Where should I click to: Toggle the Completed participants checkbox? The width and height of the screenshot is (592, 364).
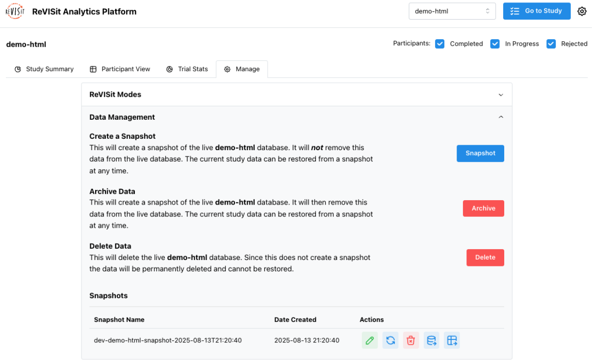(x=440, y=44)
